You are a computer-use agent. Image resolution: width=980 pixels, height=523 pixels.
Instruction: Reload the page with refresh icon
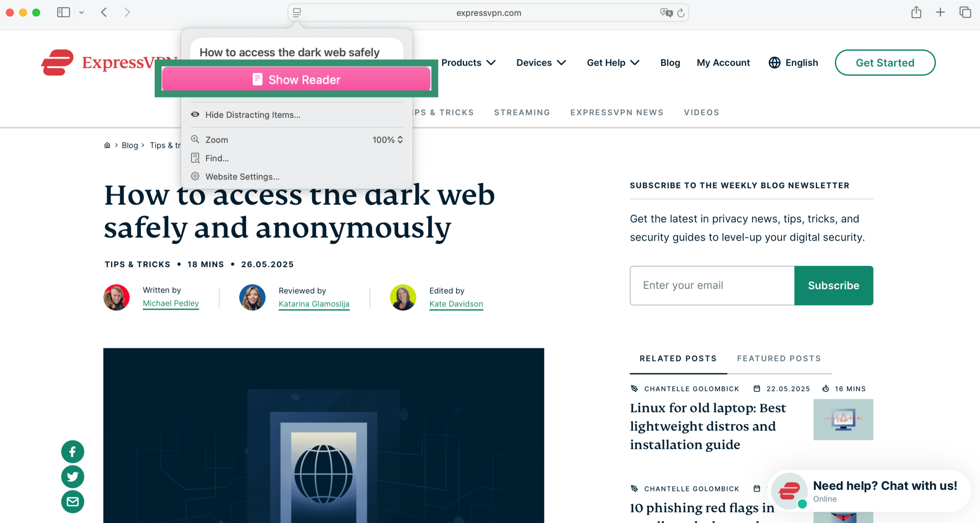681,13
